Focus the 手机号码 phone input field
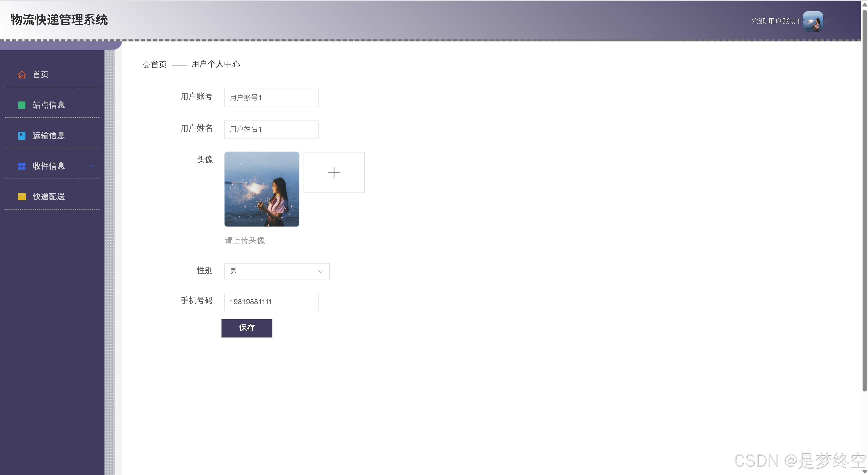The image size is (868, 475). 271,302
